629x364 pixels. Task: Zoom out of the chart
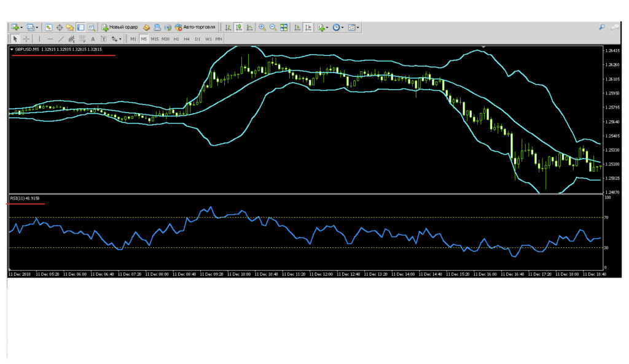273,27
